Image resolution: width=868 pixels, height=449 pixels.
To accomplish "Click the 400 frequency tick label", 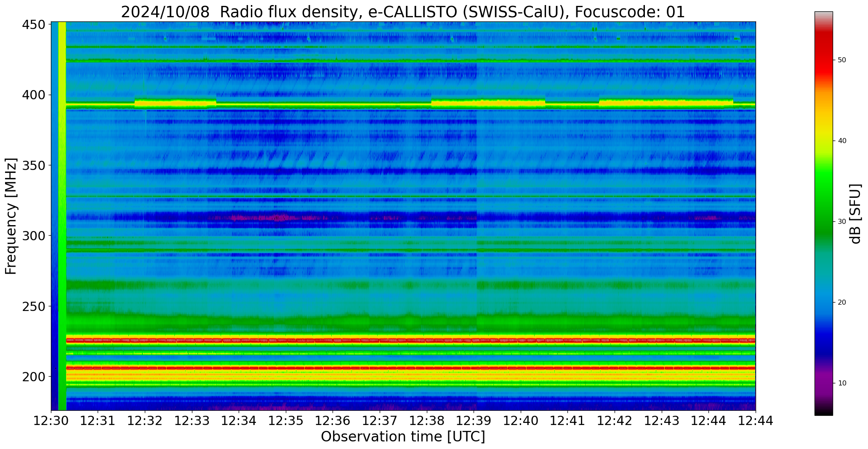I will point(34,95).
